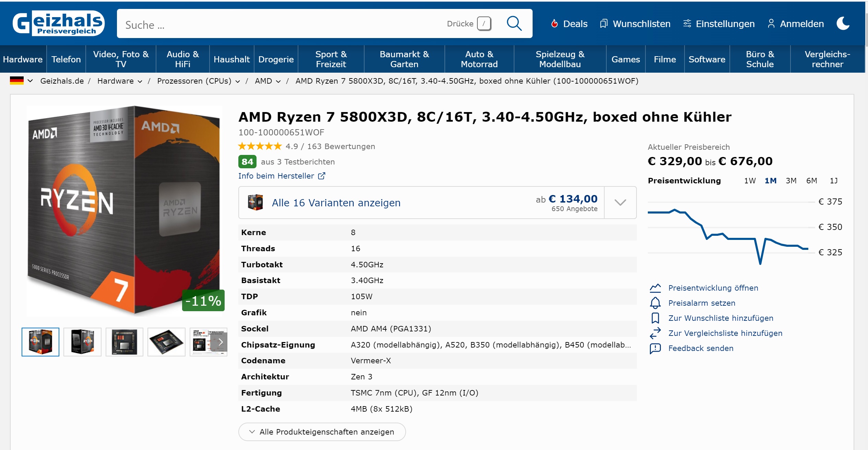Open Deals via the flame icon

(554, 24)
